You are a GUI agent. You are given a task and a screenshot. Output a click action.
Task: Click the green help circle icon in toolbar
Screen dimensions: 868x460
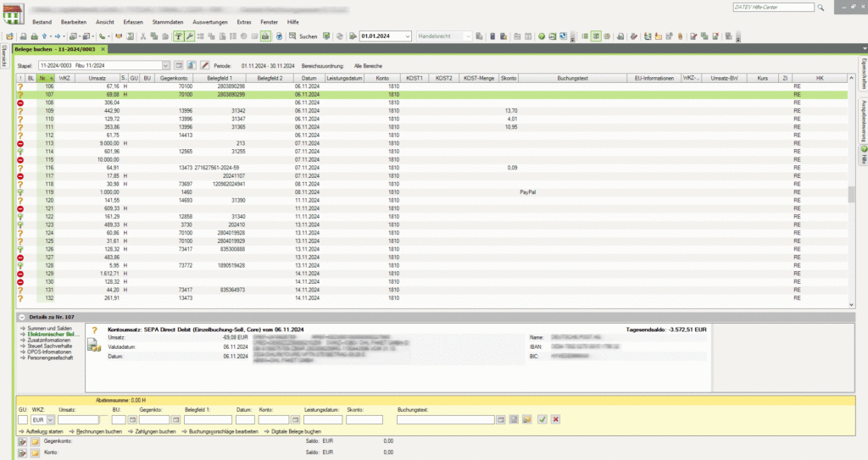tap(542, 36)
